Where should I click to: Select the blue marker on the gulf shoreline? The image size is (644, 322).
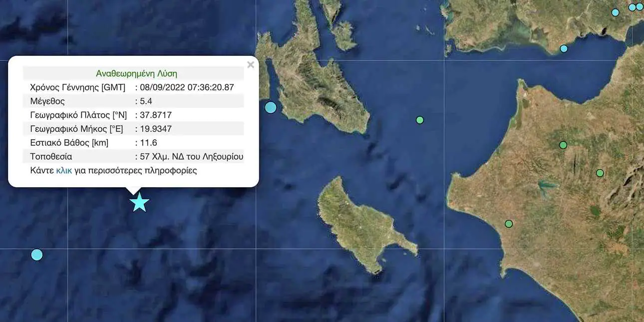pos(564,48)
